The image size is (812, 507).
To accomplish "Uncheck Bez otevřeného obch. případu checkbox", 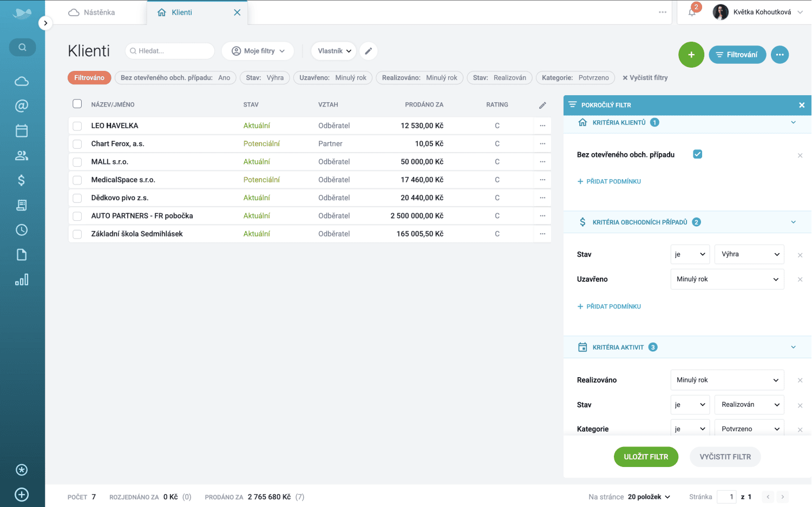I will click(697, 154).
